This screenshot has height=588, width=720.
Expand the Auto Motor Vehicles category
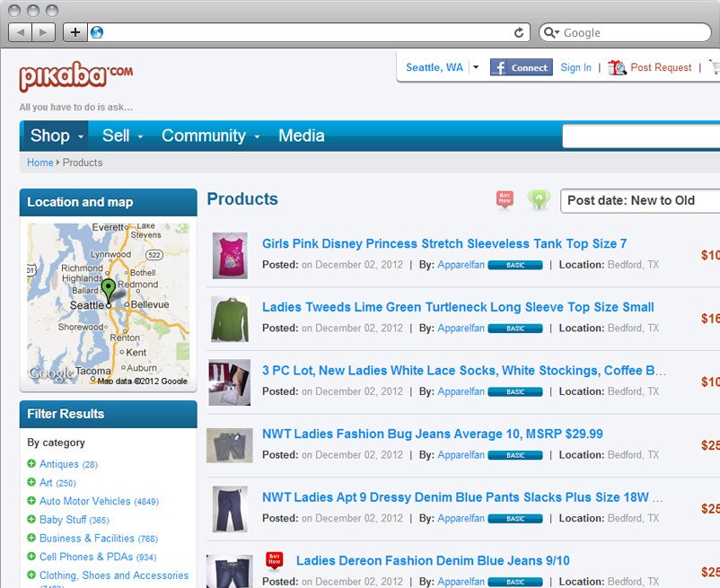(x=31, y=501)
